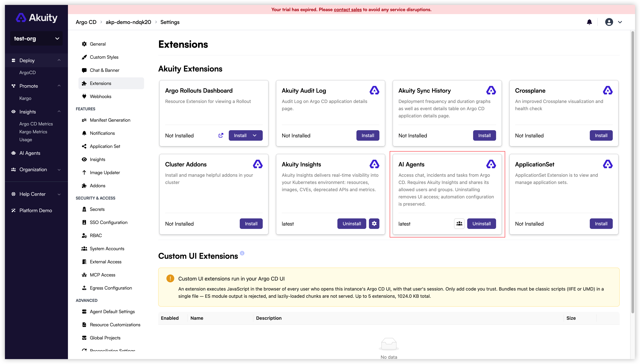Open Notifications feature settings
640x364 pixels.
coord(111,133)
